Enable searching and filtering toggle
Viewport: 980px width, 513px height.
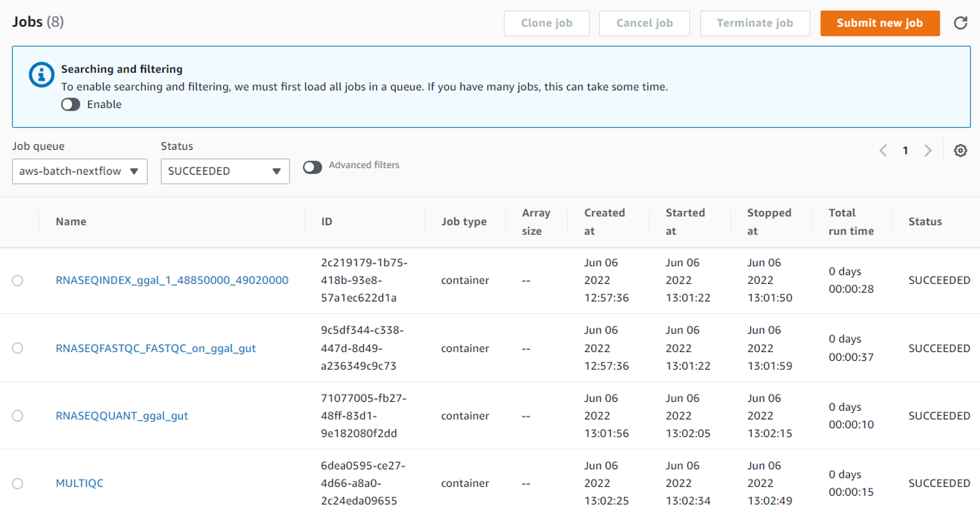tap(71, 104)
